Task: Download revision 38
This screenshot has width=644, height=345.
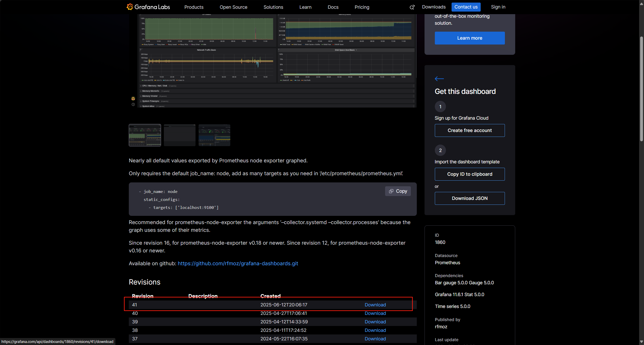Action: point(375,330)
